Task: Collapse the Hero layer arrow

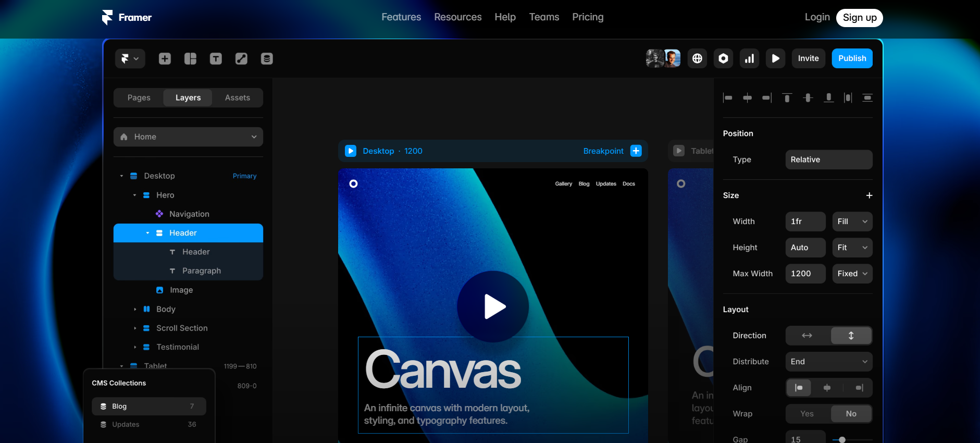Action: 134,195
